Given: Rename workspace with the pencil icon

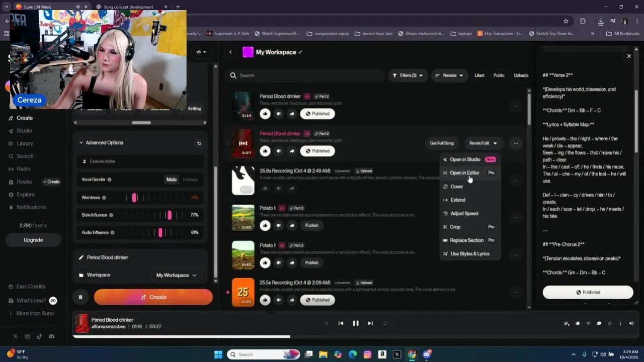Looking at the screenshot, I should tap(300, 52).
